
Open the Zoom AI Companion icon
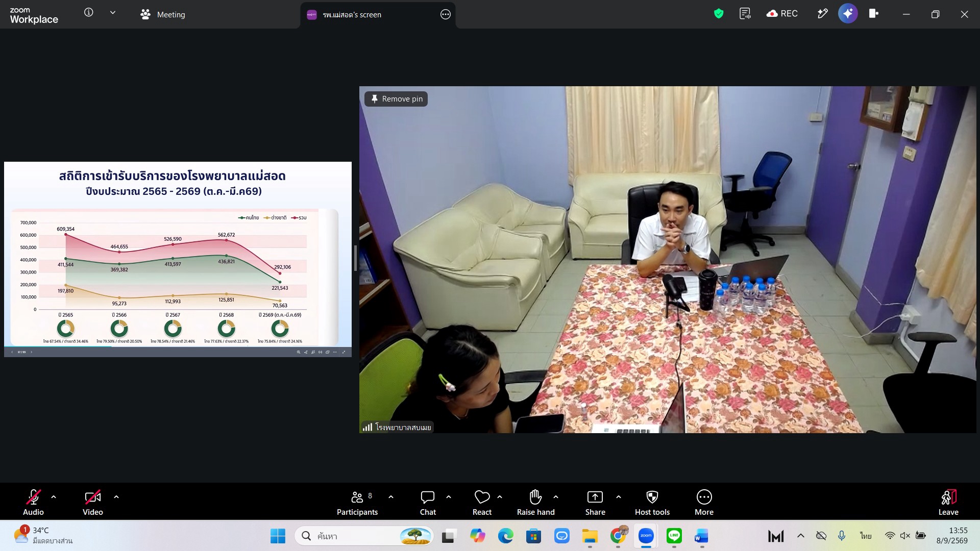click(848, 14)
